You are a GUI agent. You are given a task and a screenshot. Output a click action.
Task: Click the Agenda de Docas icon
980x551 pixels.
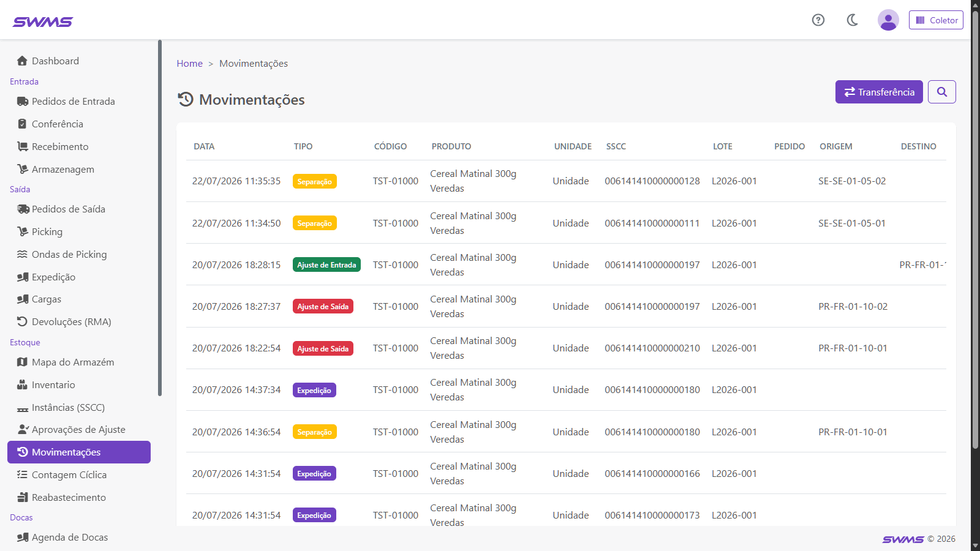23,537
